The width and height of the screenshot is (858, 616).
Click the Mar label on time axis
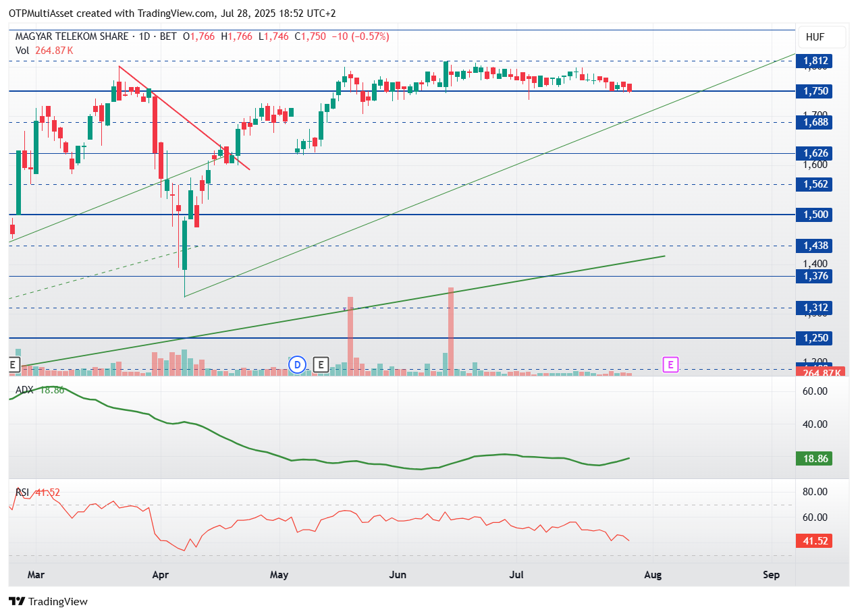tap(36, 575)
